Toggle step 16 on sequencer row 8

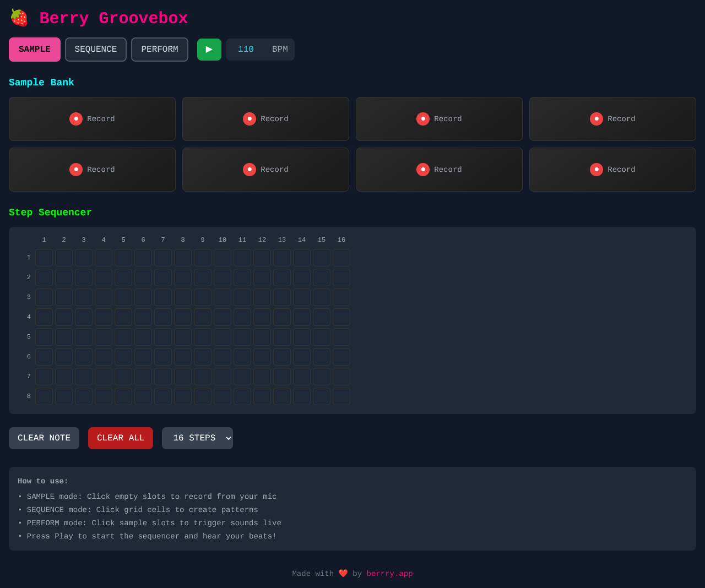point(341,396)
